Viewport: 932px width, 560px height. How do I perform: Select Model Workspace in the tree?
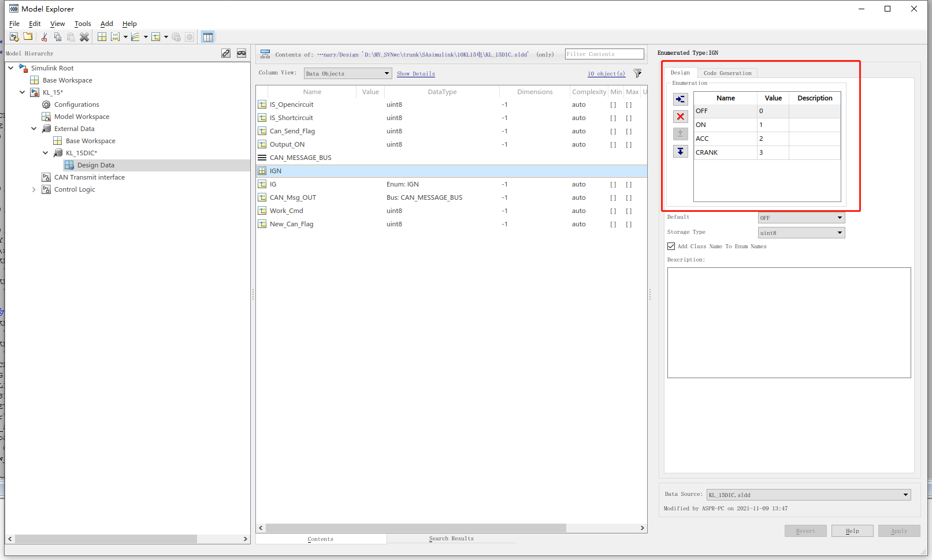point(81,117)
